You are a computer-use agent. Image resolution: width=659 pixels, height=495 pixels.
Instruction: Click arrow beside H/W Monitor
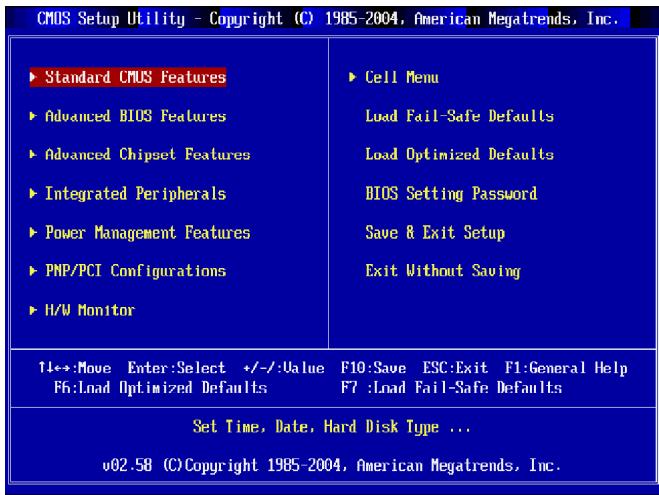click(x=33, y=310)
